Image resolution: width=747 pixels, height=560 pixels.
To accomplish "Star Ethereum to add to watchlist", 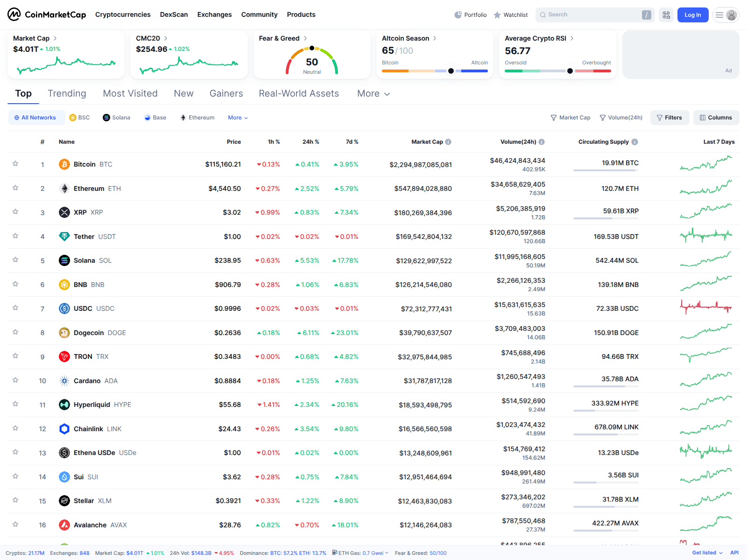I will (x=15, y=188).
